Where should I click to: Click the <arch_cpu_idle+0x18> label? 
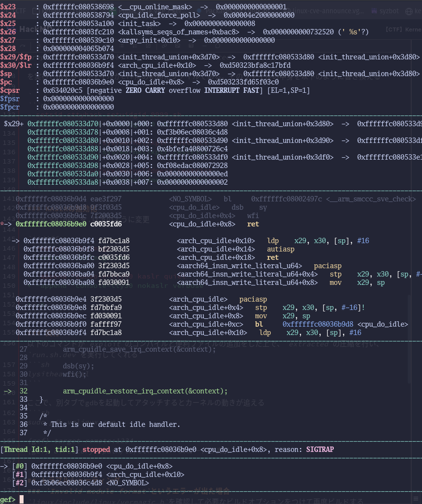[x=216, y=257]
